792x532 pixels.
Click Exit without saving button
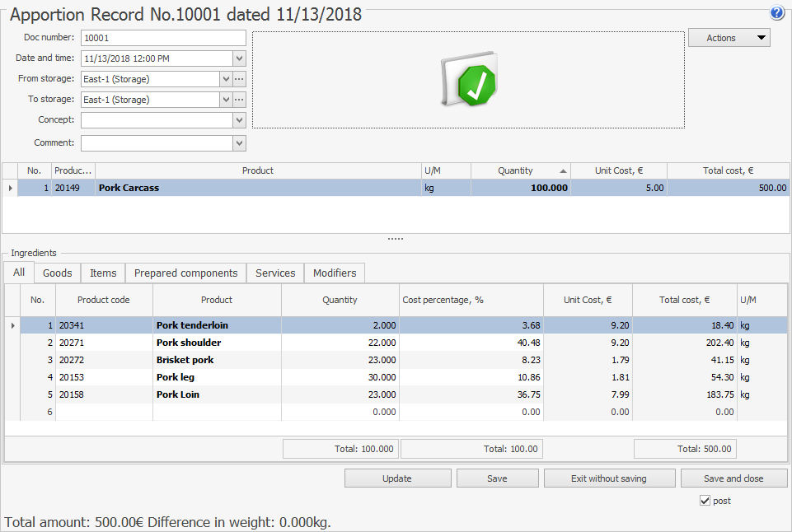608,478
